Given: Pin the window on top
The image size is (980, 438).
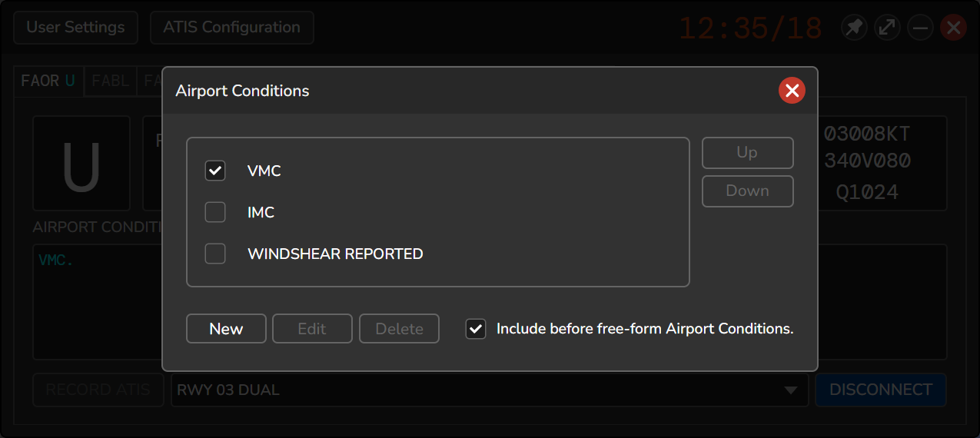Looking at the screenshot, I should 854,28.
